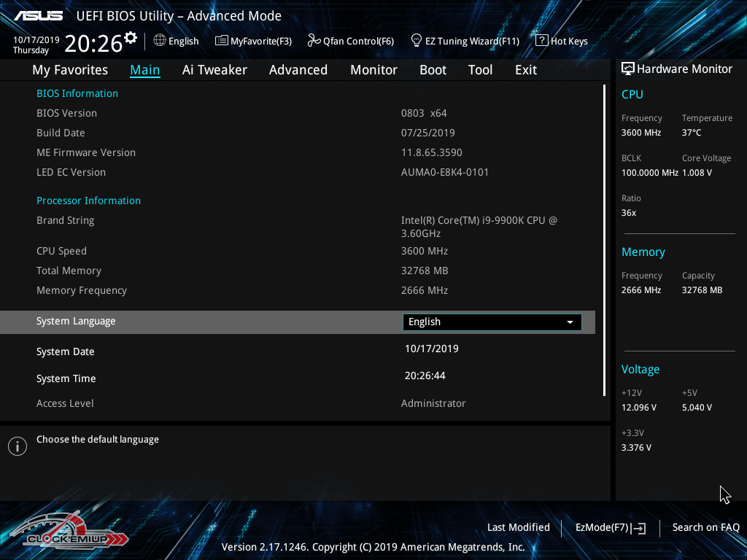Click the Hardware Monitor display icon

point(627,69)
